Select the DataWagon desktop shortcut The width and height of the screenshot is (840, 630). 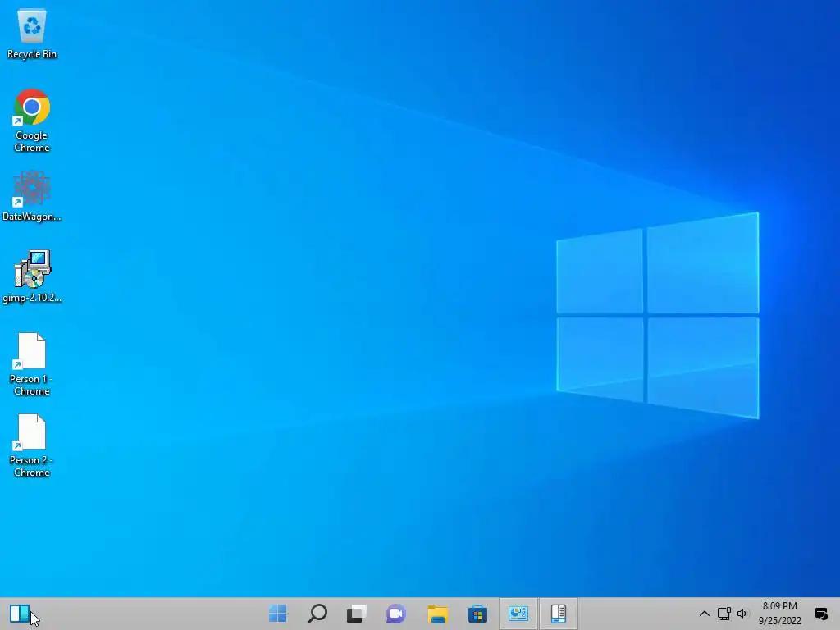point(32,195)
